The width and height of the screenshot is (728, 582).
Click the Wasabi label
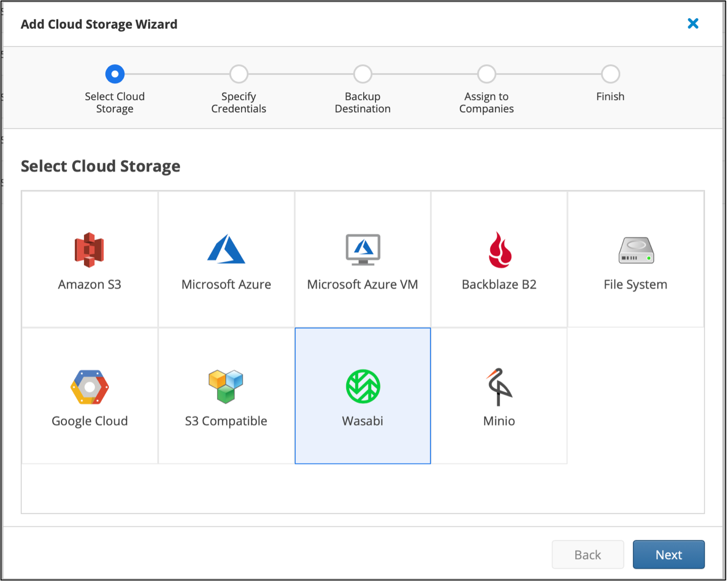point(363,421)
